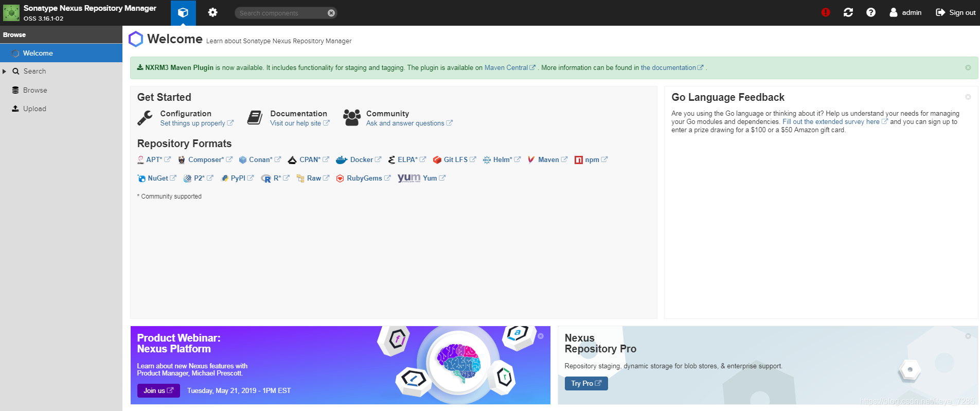Click the Welcome hexagon icon in page title

136,39
